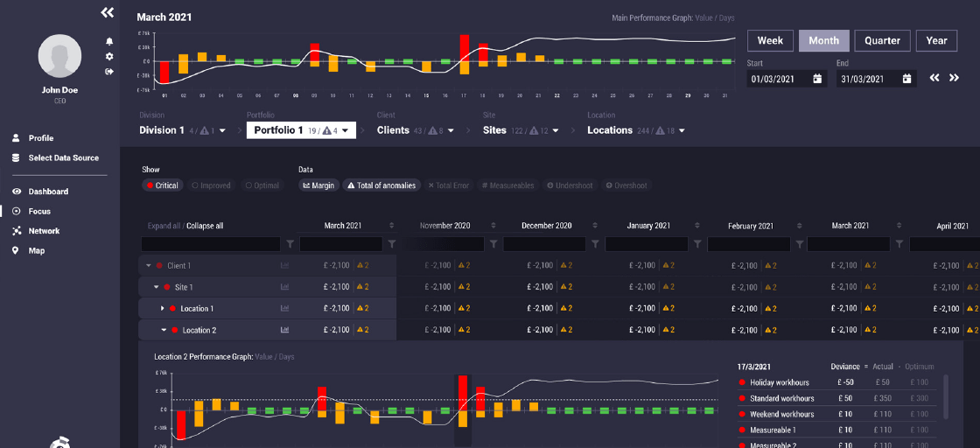Screen dimensions: 980x448
Task: Toggle the Critical filter
Action: [x=163, y=185]
